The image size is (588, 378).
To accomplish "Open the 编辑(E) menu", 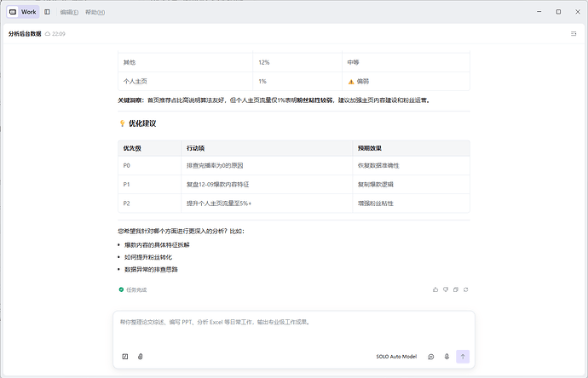I will pos(69,13).
